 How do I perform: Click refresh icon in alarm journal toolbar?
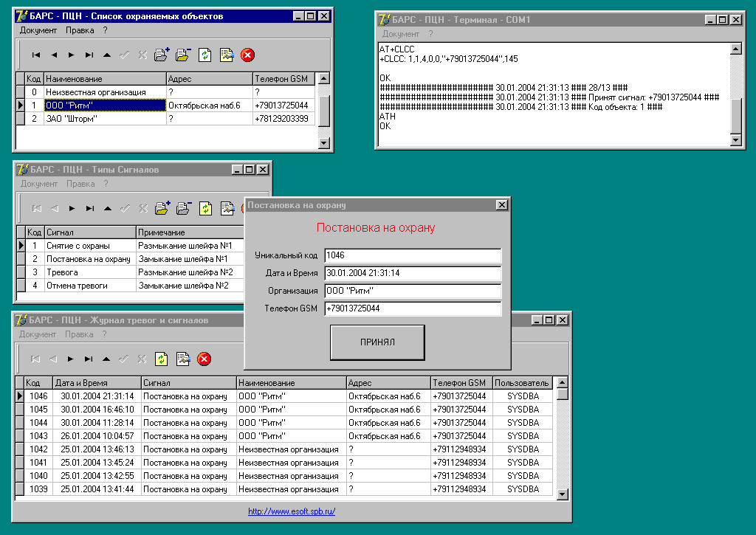(161, 359)
